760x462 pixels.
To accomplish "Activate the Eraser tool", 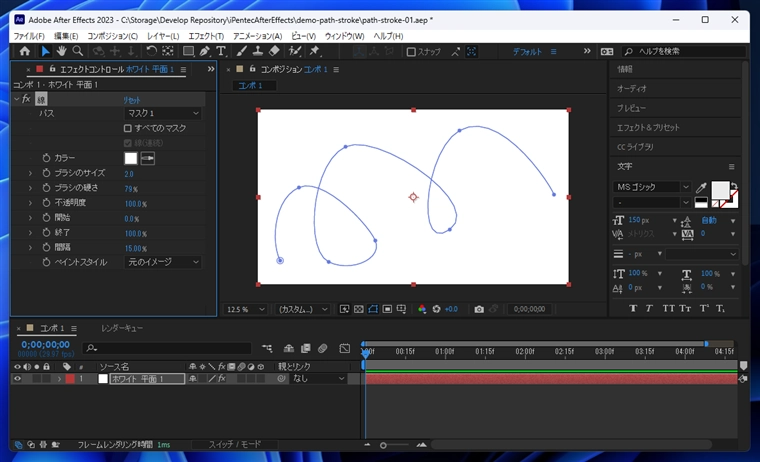I will coord(275,51).
